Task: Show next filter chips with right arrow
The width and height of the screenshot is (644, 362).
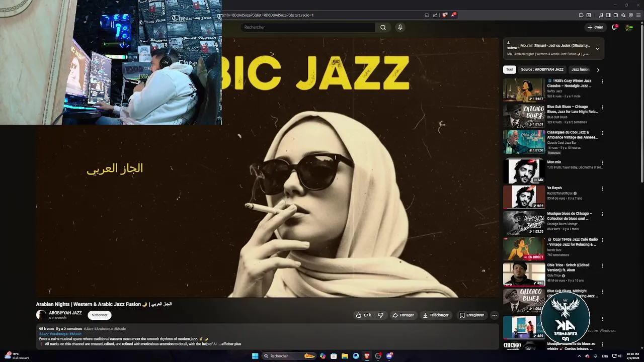Action: [x=598, y=70]
